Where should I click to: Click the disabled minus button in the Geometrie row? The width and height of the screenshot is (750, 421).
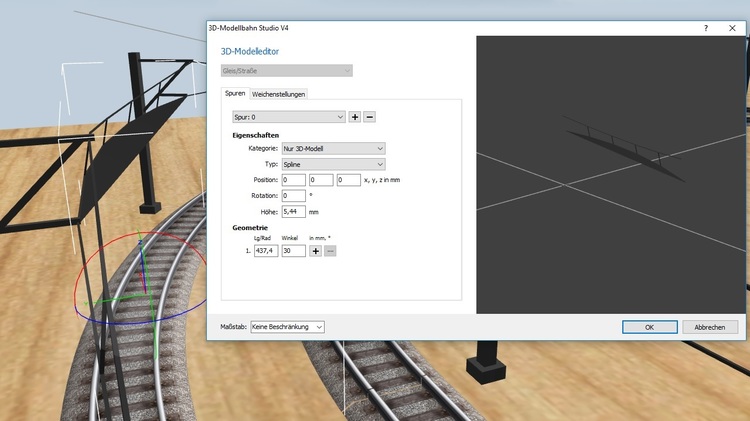click(330, 251)
